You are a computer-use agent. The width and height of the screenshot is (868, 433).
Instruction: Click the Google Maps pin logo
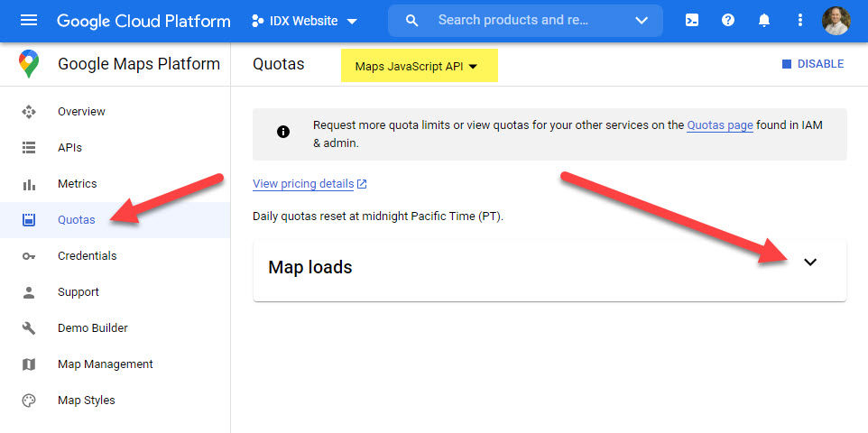coord(29,64)
